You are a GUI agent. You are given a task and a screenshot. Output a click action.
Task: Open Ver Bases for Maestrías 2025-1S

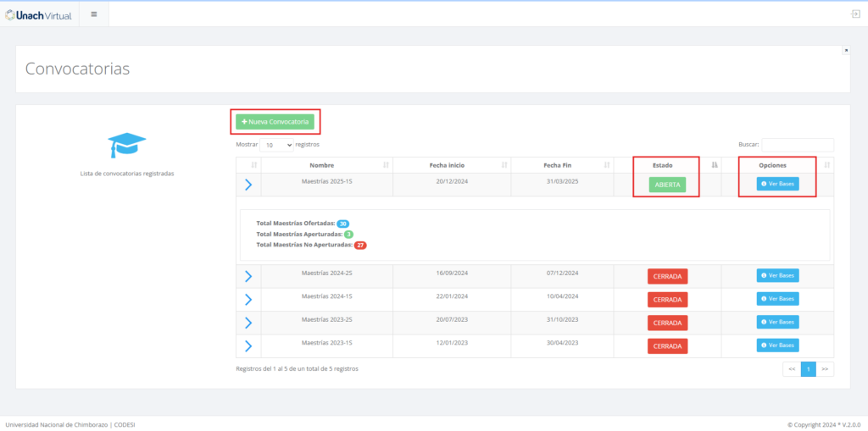pyautogui.click(x=777, y=184)
